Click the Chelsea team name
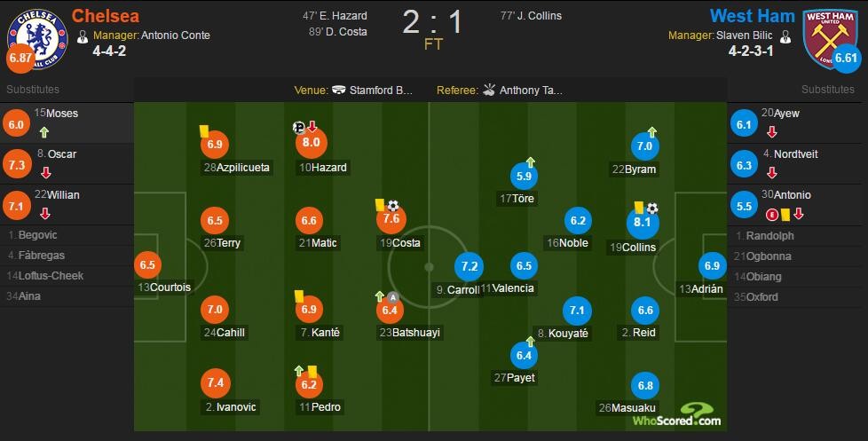Image resolution: width=868 pixels, height=441 pixels. tap(106, 16)
